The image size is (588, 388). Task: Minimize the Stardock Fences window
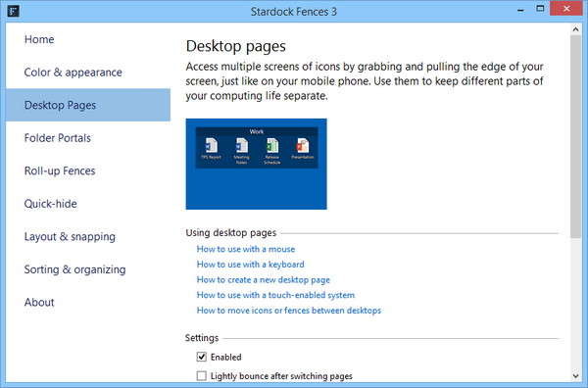[520, 9]
